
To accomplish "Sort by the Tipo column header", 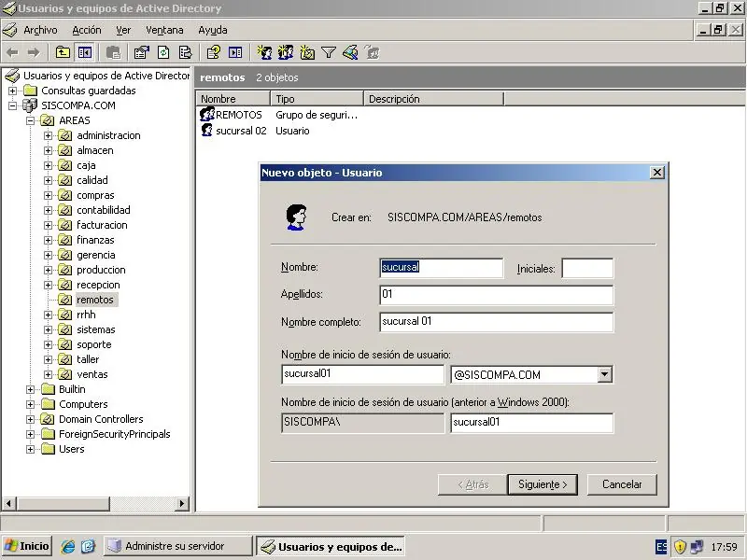I will (x=317, y=99).
